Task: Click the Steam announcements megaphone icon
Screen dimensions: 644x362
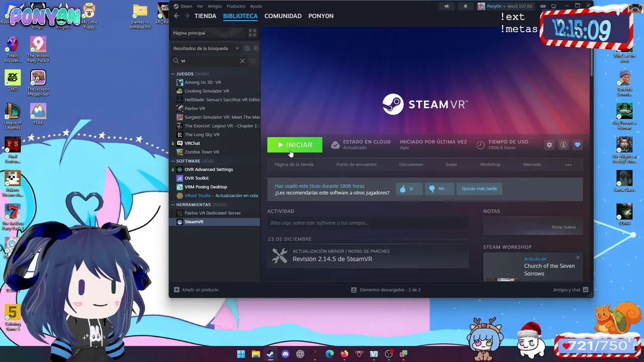Action: coord(446,6)
